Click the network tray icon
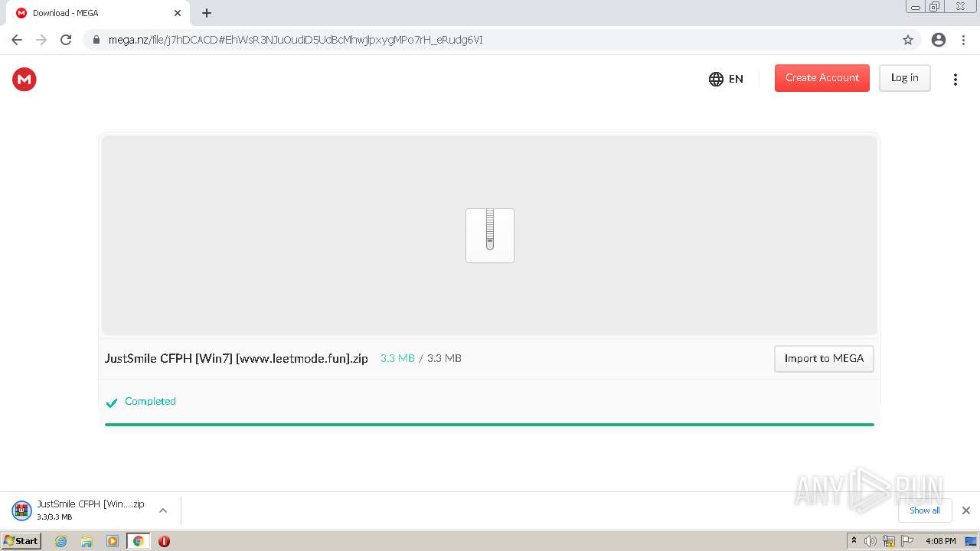Viewport: 980px width, 551px height. tap(889, 541)
